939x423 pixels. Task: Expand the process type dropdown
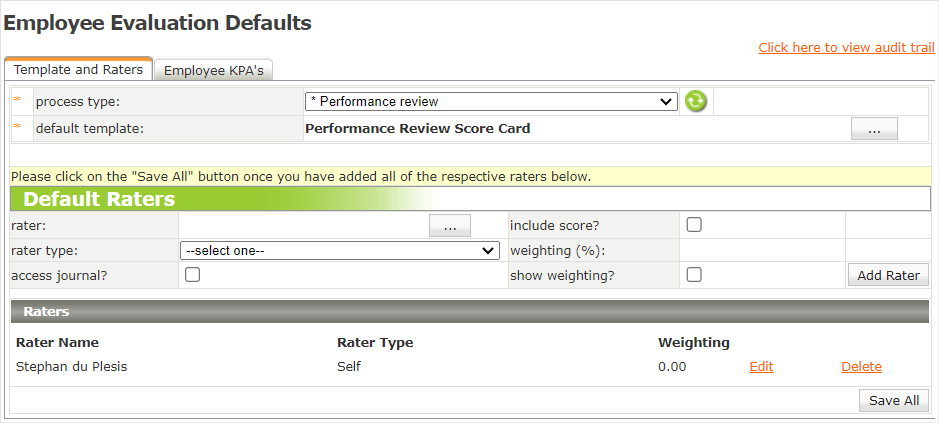491,101
